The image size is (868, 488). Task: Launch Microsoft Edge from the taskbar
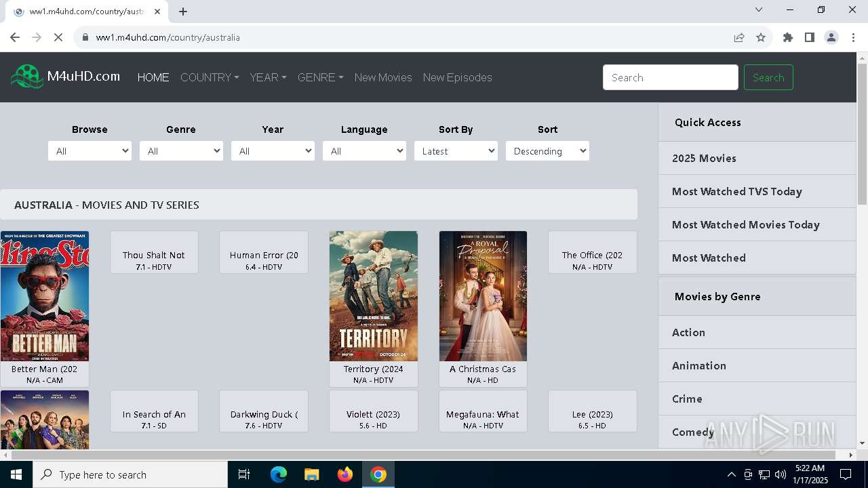[279, 474]
